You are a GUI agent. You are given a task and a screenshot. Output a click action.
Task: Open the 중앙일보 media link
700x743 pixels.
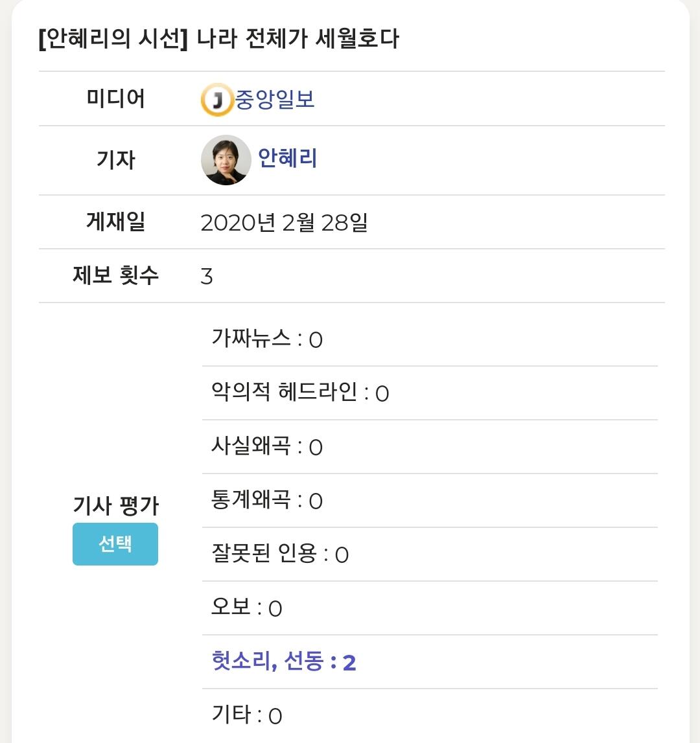pos(275,99)
